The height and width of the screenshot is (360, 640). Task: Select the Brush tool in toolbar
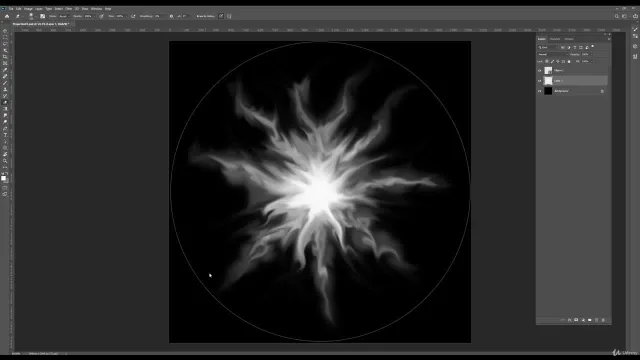[5, 83]
